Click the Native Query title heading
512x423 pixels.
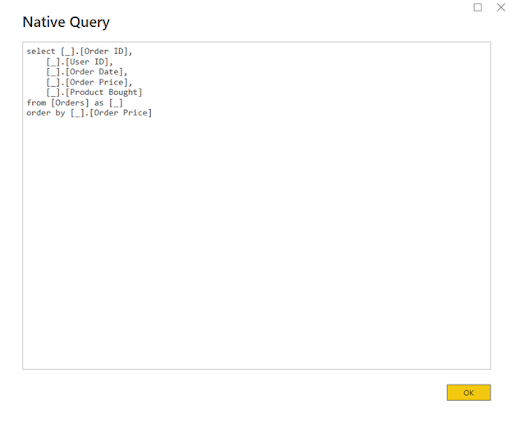[x=66, y=22]
